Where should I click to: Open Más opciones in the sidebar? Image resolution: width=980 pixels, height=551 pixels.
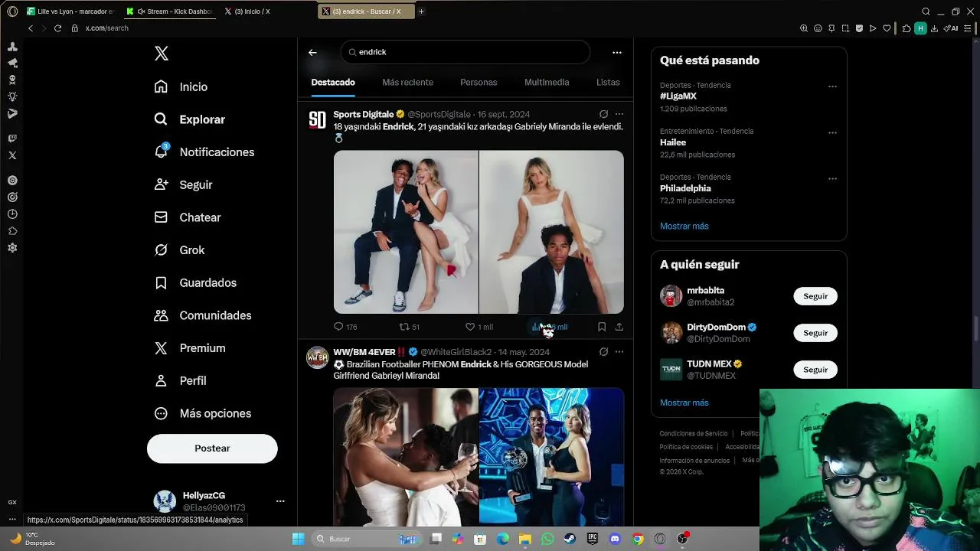(x=203, y=413)
